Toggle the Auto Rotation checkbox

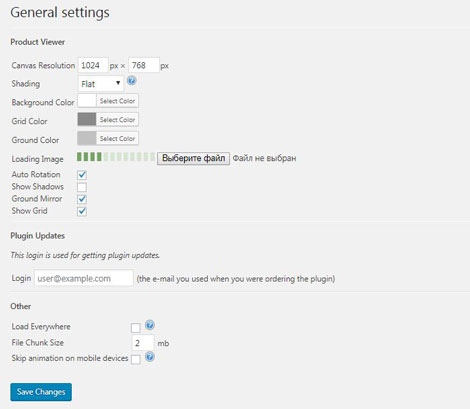coord(82,175)
